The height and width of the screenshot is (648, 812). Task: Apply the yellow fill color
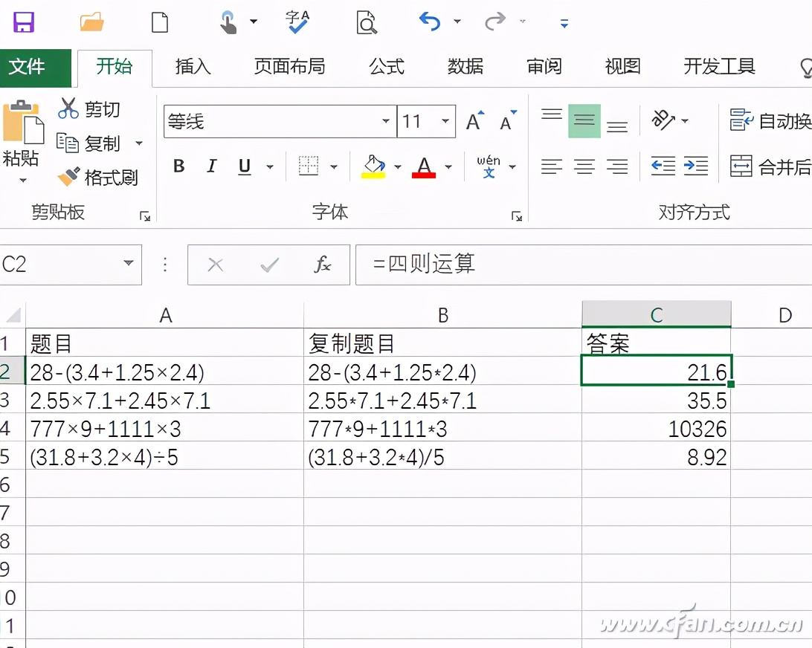pos(373,166)
